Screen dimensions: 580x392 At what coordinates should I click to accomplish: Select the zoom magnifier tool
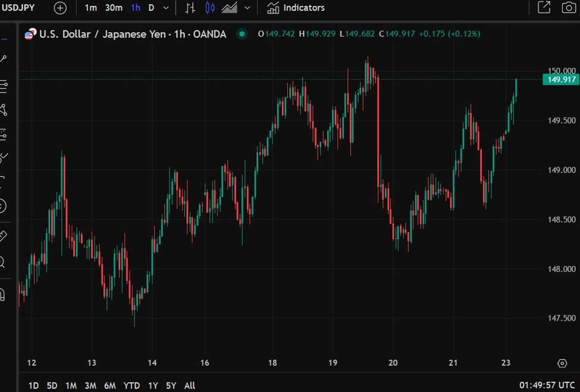tap(3, 262)
